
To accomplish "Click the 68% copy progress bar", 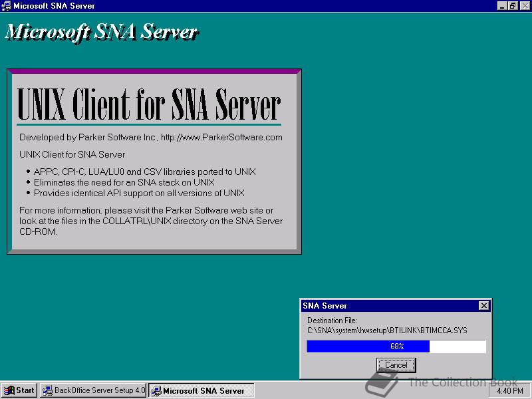I will coord(396,346).
